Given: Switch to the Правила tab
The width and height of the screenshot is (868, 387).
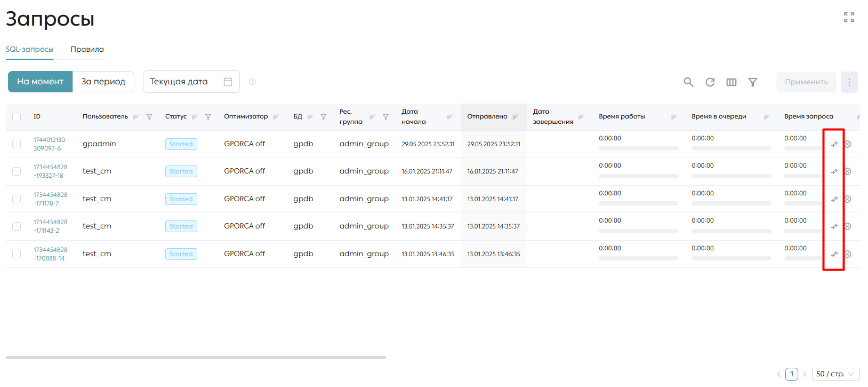Looking at the screenshot, I should tap(87, 49).
